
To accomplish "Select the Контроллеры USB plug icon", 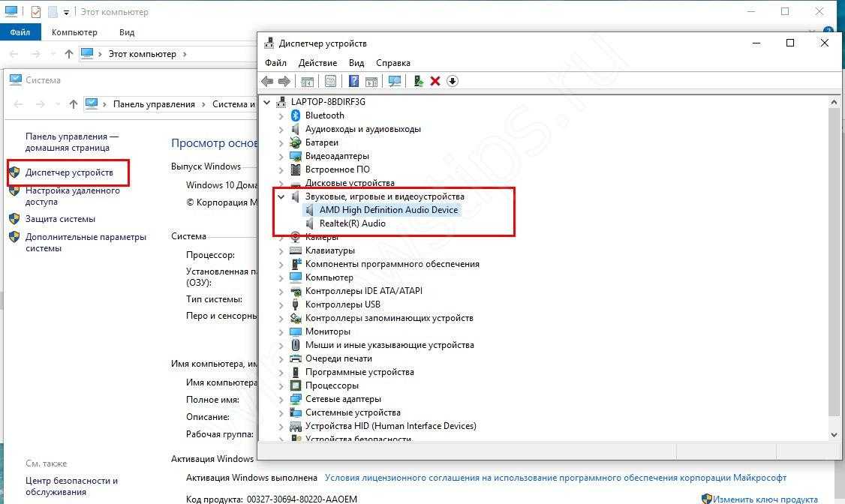I will click(x=296, y=304).
